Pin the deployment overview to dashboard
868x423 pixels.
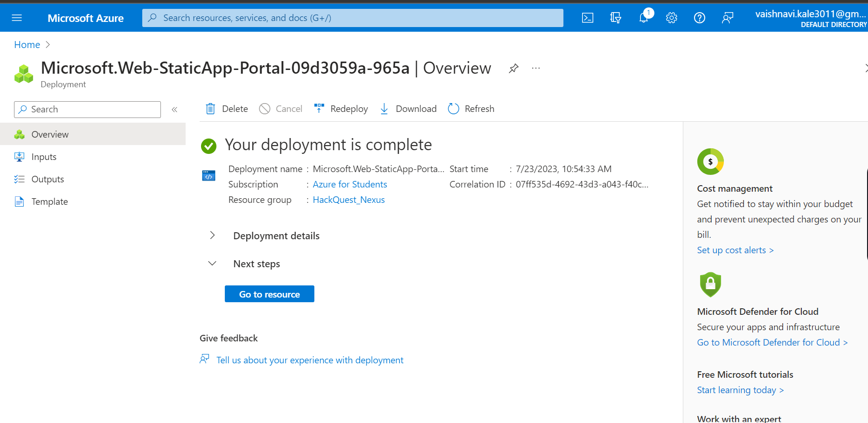click(514, 68)
